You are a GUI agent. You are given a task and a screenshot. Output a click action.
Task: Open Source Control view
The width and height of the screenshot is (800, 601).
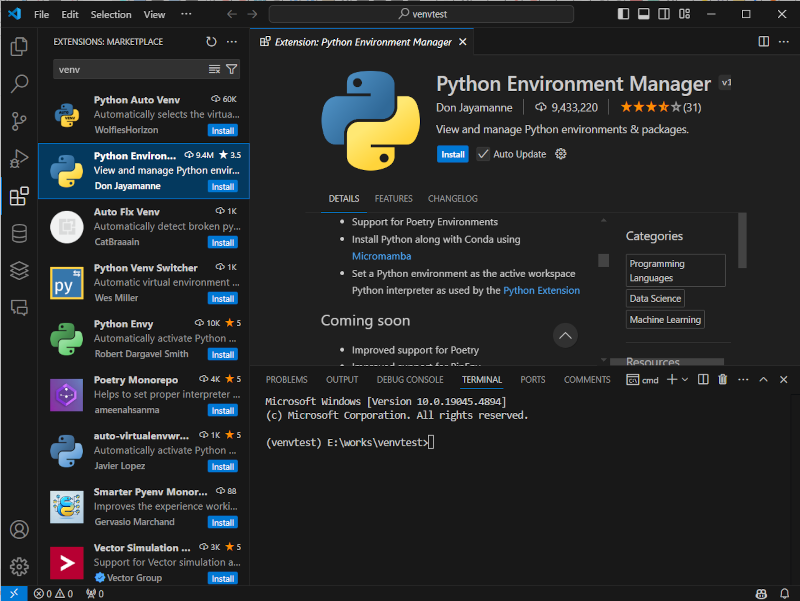click(x=19, y=121)
